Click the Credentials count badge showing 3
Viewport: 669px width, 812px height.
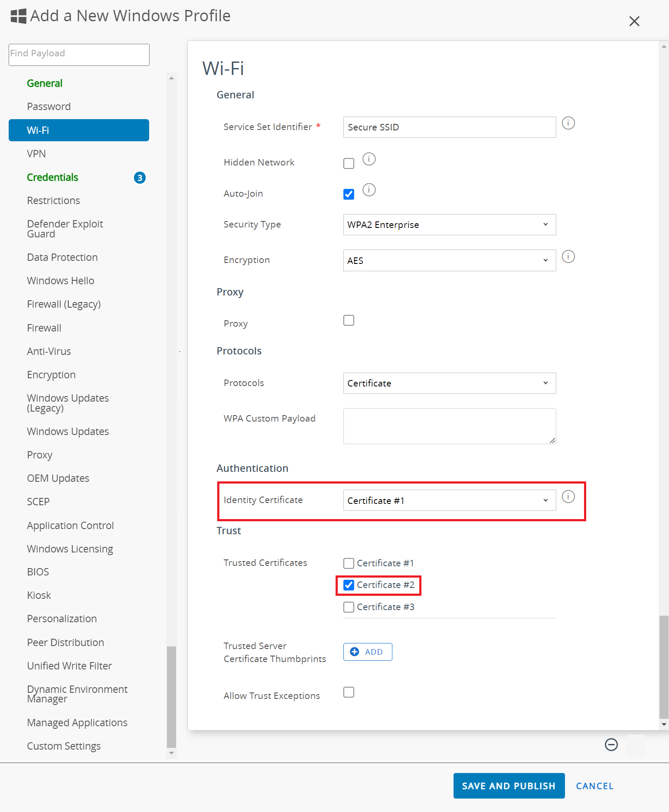(140, 178)
